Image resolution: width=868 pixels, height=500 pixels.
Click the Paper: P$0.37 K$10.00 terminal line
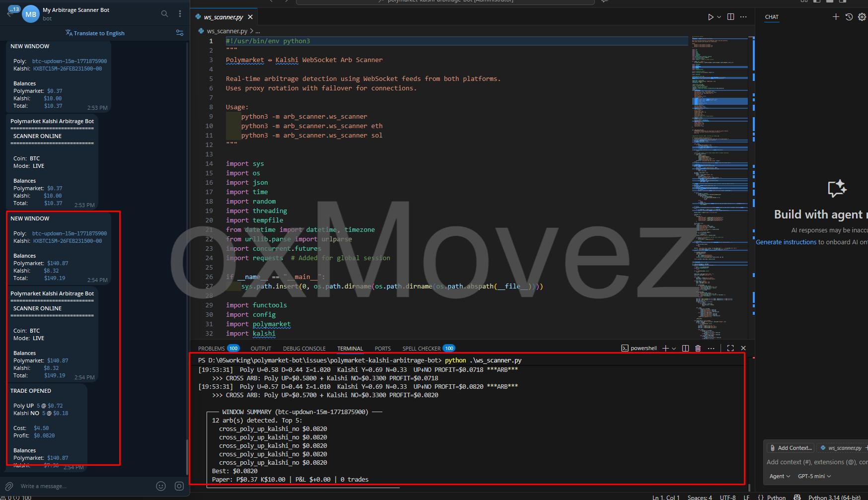[x=290, y=480]
